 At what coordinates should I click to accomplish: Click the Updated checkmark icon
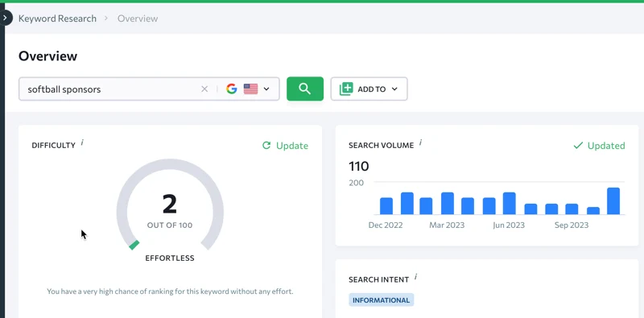[x=578, y=146]
